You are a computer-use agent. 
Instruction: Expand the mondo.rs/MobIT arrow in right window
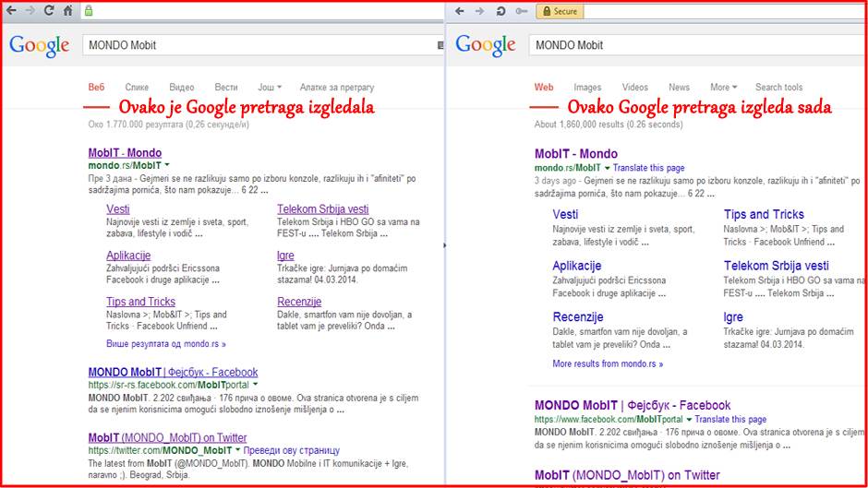tap(607, 168)
